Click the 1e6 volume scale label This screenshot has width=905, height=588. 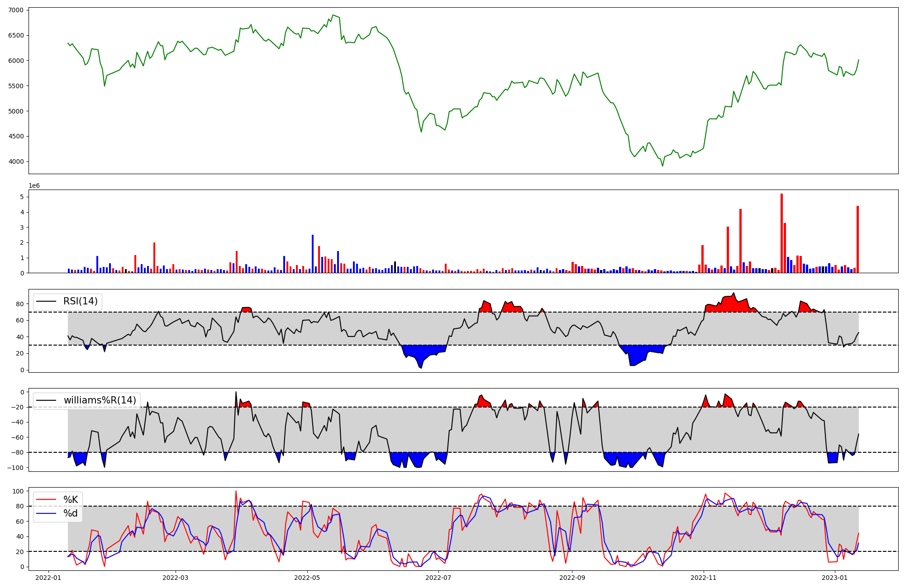pyautogui.click(x=34, y=186)
